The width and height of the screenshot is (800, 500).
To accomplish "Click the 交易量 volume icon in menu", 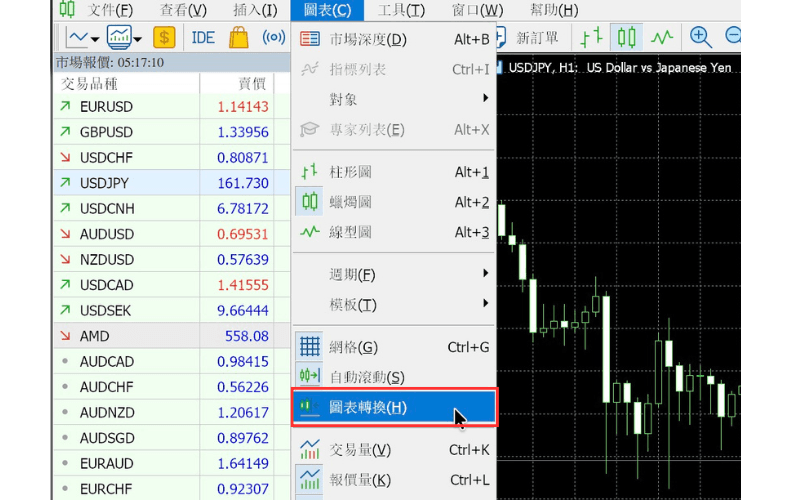I will click(x=310, y=449).
